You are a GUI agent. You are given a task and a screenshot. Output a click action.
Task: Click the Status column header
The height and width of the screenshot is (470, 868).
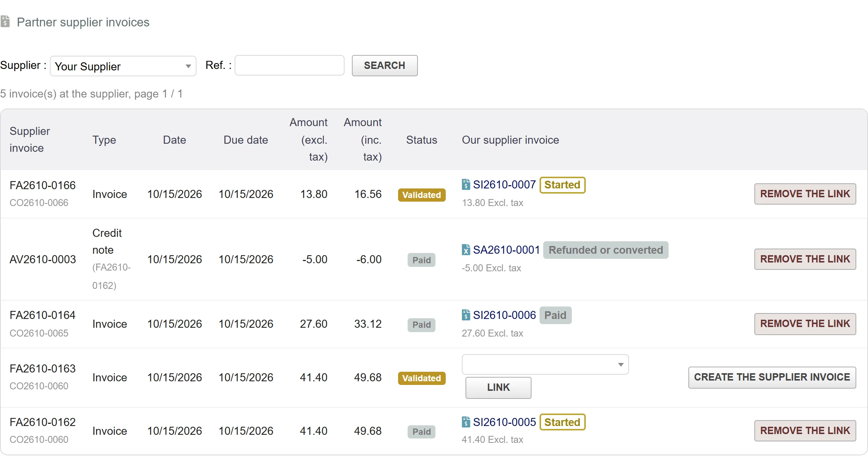[x=422, y=140]
